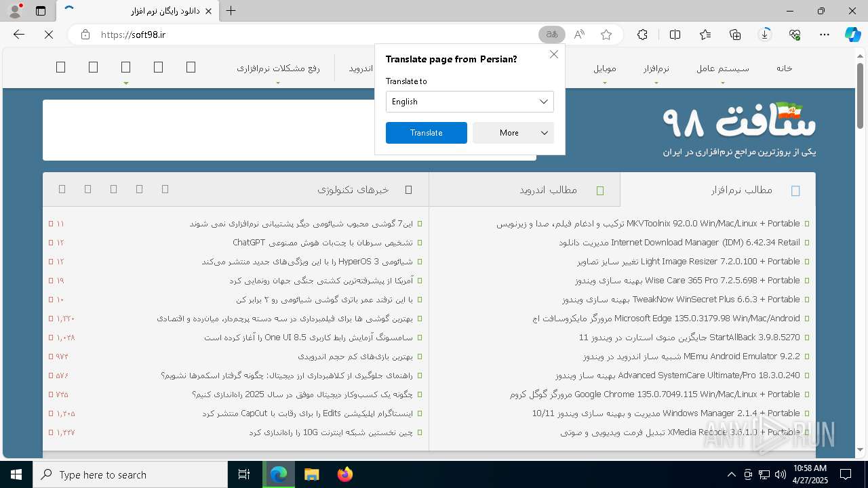The height and width of the screenshot is (488, 868).
Task: Expand the رفع مشکلات نرم‌افزاری menu
Action: pos(278,68)
